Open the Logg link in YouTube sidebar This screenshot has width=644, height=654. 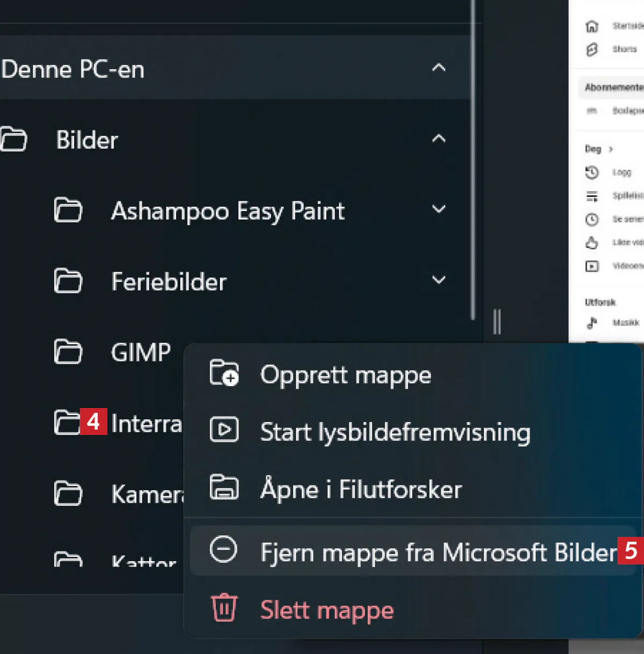tap(622, 172)
